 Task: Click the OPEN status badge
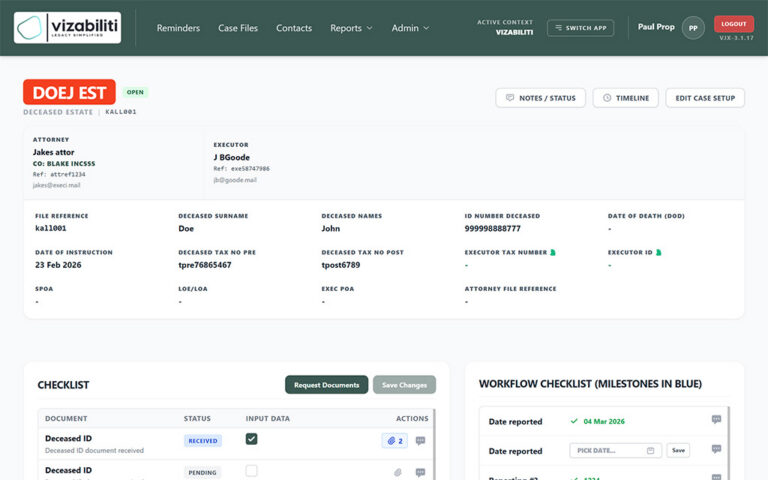(135, 92)
